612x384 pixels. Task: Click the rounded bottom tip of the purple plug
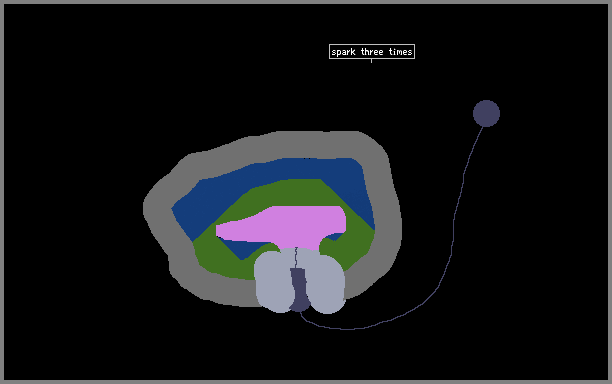pyautogui.click(x=300, y=308)
